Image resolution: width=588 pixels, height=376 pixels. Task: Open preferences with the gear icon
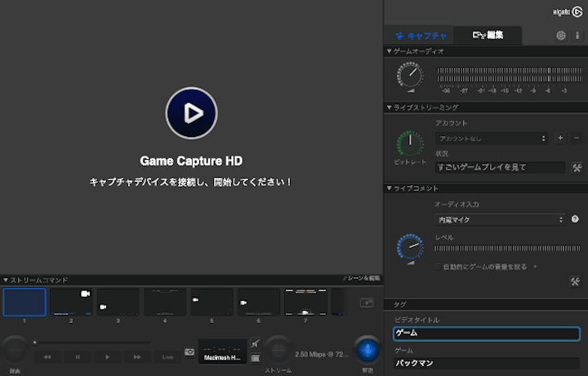[560, 36]
